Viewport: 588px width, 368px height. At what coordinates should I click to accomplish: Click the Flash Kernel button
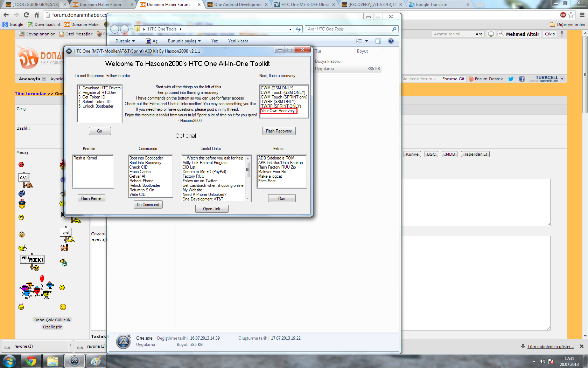[91, 198]
